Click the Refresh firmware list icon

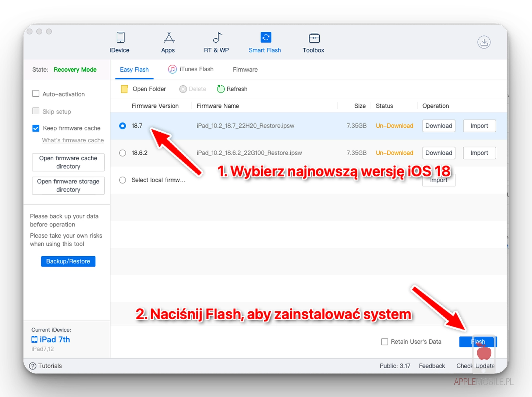click(221, 89)
